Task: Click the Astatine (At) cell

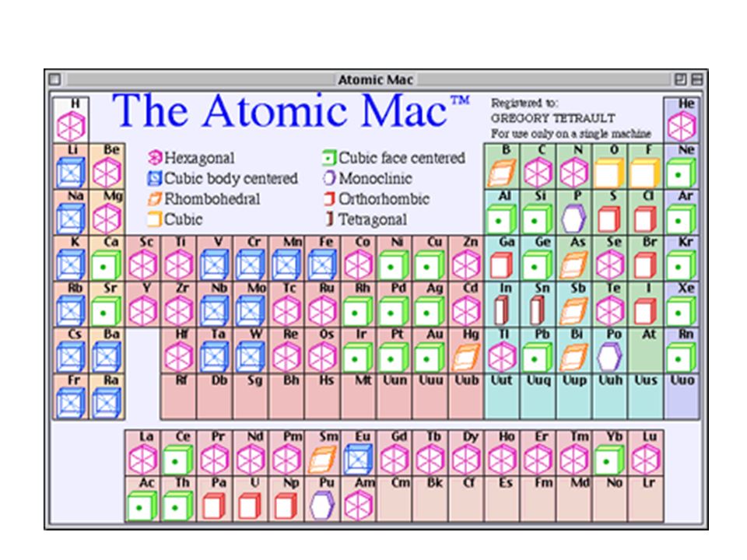Action: pos(646,351)
